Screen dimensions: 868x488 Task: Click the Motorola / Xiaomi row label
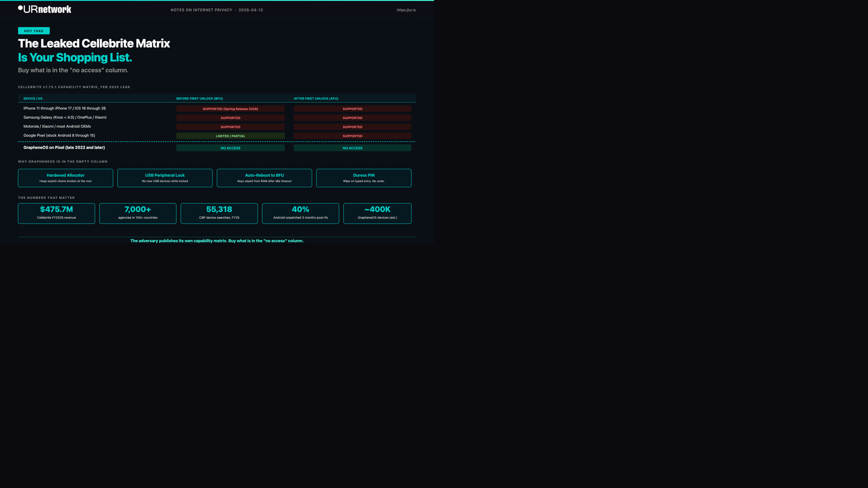coord(57,127)
